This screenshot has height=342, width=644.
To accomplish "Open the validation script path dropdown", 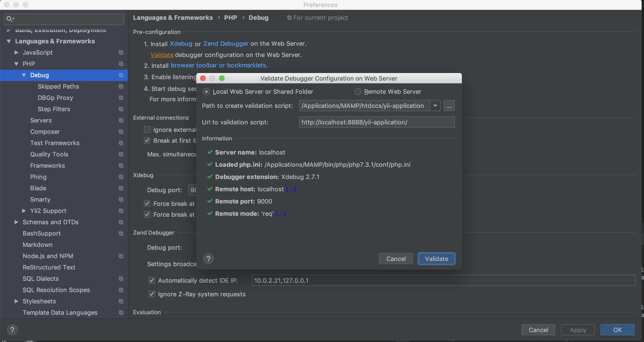I will coord(435,106).
